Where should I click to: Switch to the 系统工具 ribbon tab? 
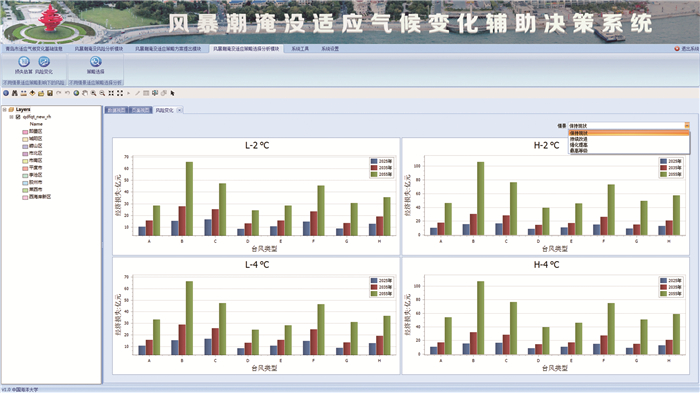point(300,49)
